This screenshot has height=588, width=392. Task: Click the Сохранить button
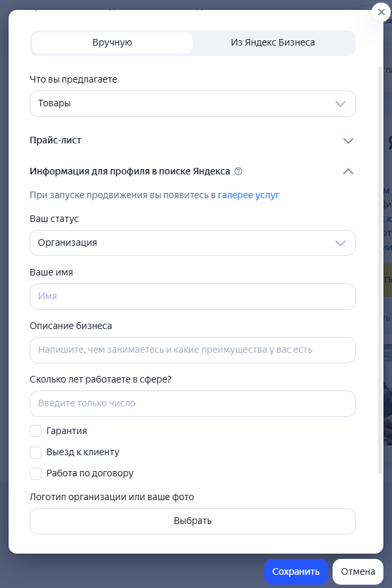tap(296, 571)
